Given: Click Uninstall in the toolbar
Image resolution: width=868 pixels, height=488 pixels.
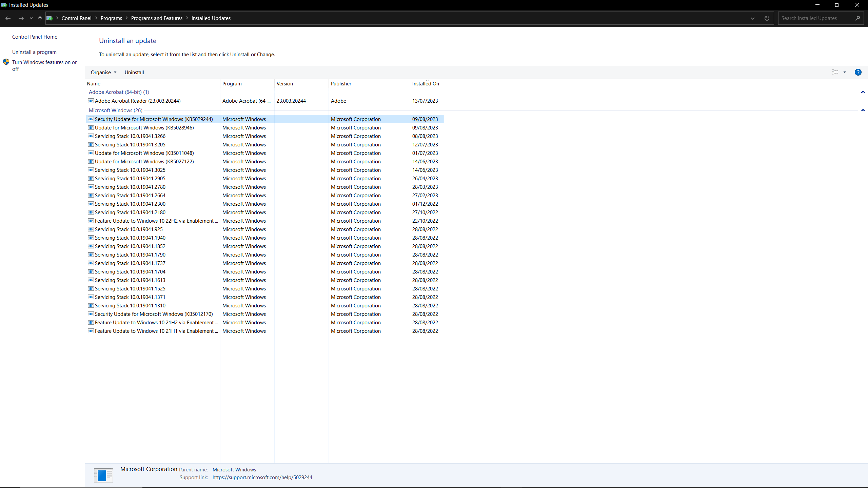Looking at the screenshot, I should point(134,72).
